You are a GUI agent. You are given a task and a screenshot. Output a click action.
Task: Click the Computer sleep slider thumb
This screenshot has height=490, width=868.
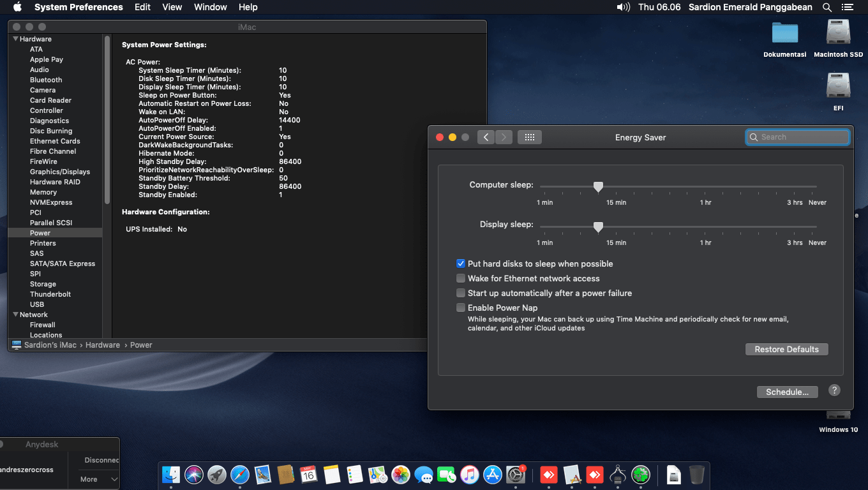tap(598, 186)
